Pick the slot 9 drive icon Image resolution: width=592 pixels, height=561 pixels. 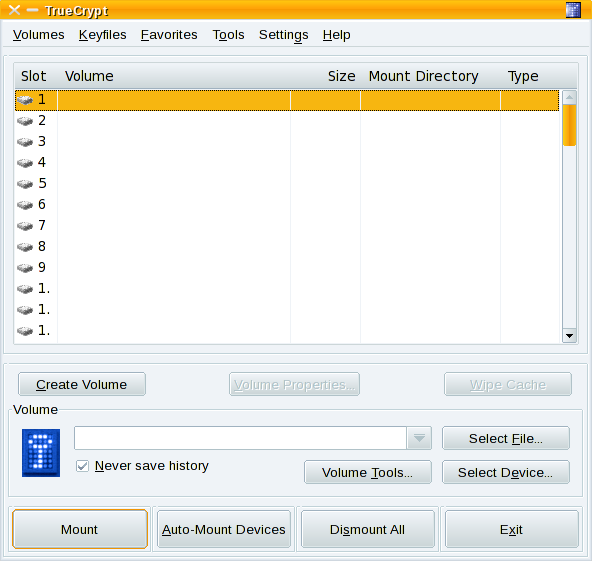(25, 268)
